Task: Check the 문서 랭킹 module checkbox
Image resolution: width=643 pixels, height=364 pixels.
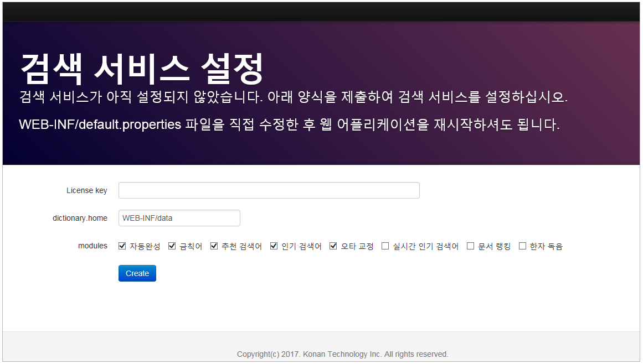Action: pyautogui.click(x=471, y=246)
